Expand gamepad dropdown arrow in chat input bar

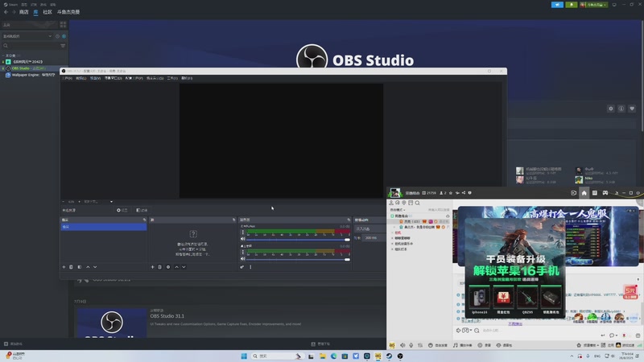(471, 331)
